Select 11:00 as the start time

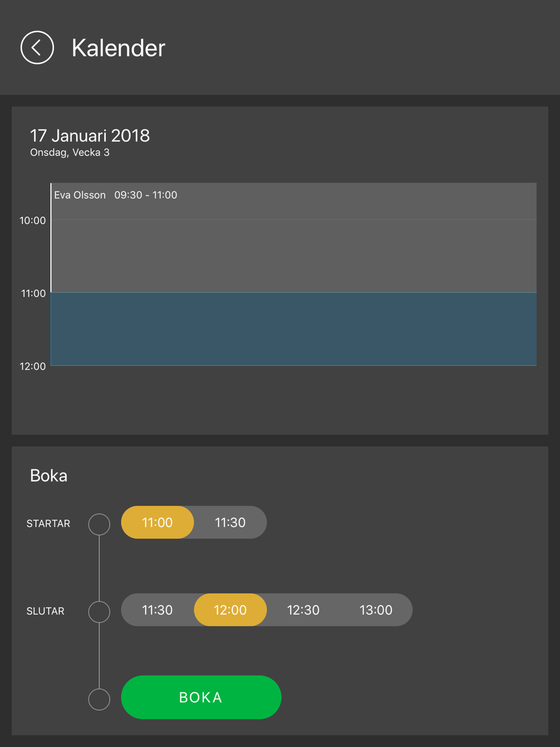coord(157,522)
